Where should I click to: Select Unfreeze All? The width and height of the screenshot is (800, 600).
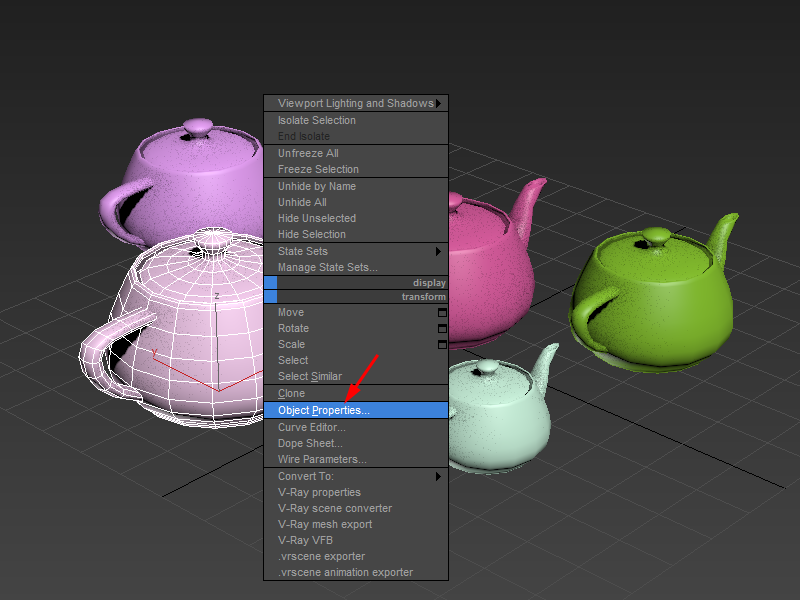coord(356,153)
